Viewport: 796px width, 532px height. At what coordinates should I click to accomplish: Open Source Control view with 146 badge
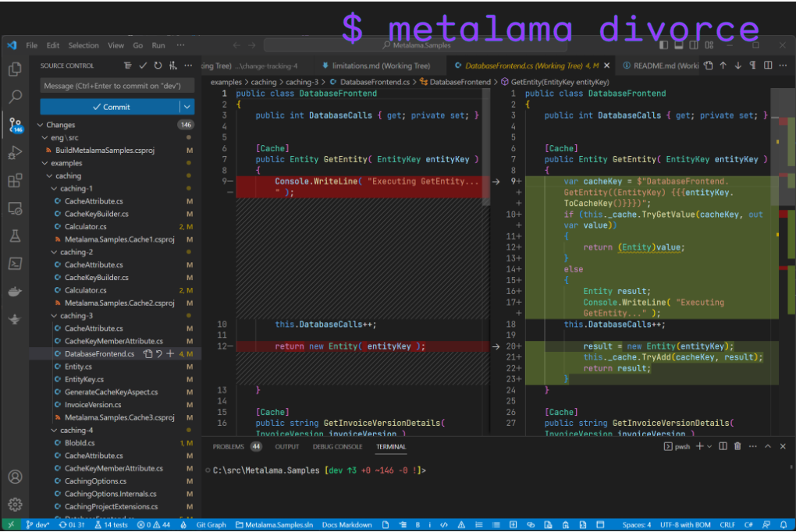point(16,124)
